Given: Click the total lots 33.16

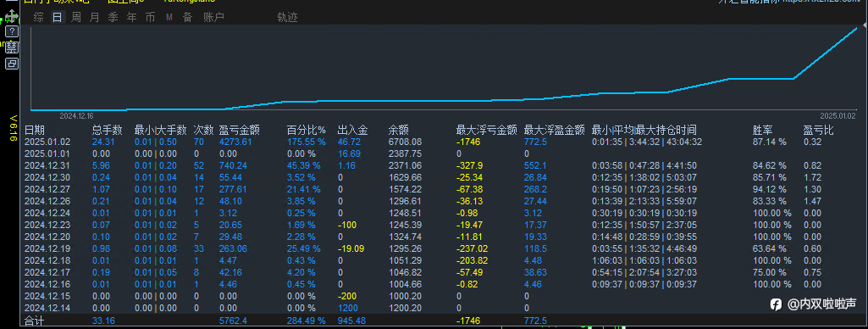Looking at the screenshot, I should click(103, 321).
